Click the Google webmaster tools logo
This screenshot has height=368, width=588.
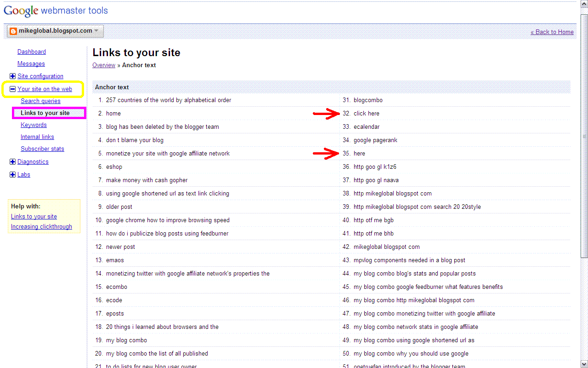pyautogui.click(x=56, y=11)
